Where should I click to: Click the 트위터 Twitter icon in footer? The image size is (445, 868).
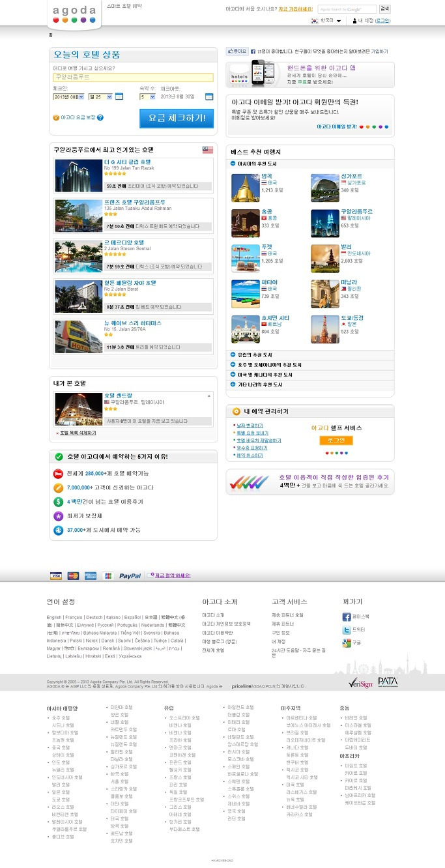[347, 630]
